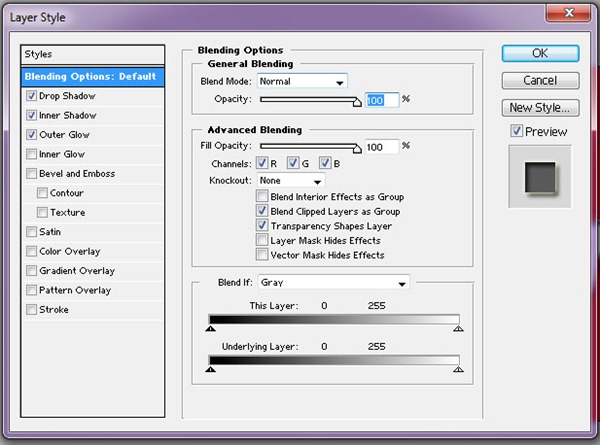Image resolution: width=600 pixels, height=445 pixels.
Task: Open the Knockout dropdown
Action: pyautogui.click(x=291, y=181)
